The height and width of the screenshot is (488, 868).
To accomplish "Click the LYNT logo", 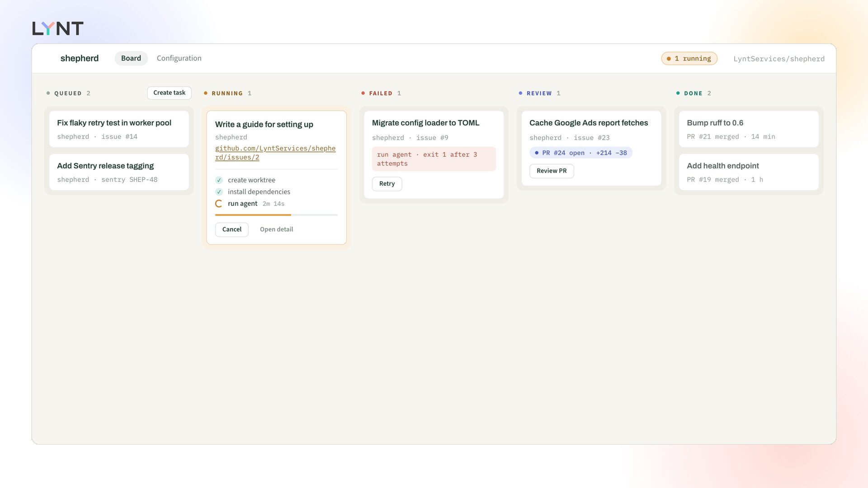I will tap(58, 28).
